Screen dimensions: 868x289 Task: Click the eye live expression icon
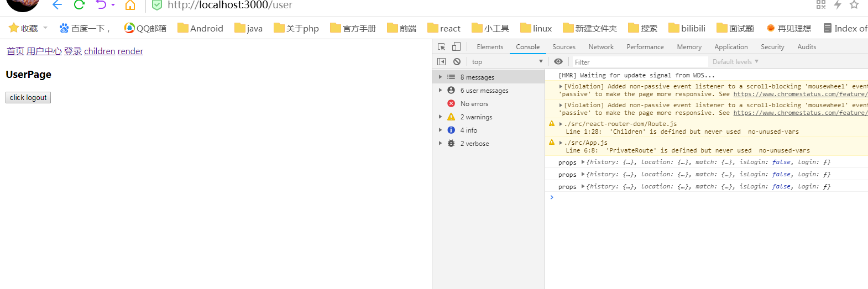(x=558, y=62)
